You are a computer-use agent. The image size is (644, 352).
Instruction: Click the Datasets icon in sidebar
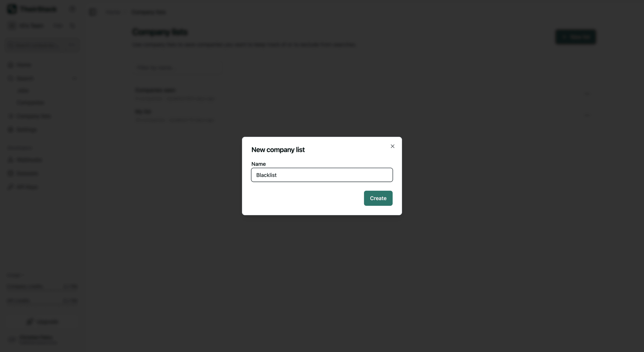(10, 173)
